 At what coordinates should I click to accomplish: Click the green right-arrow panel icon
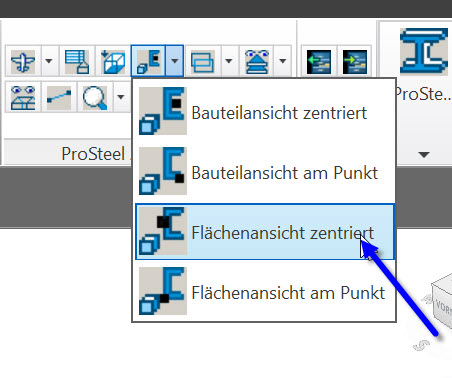(355, 62)
